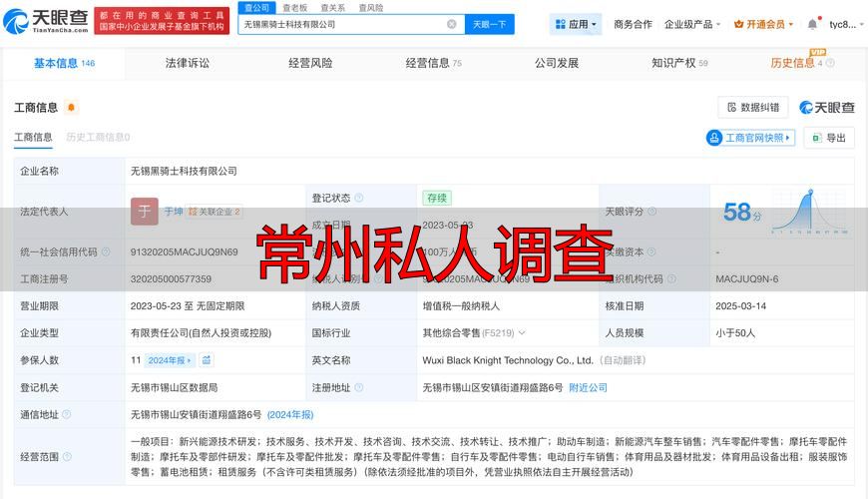Click the 天眼一下 search button

point(489,24)
